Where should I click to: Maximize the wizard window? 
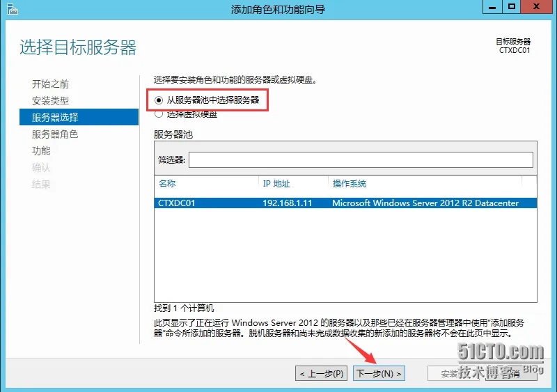point(512,7)
